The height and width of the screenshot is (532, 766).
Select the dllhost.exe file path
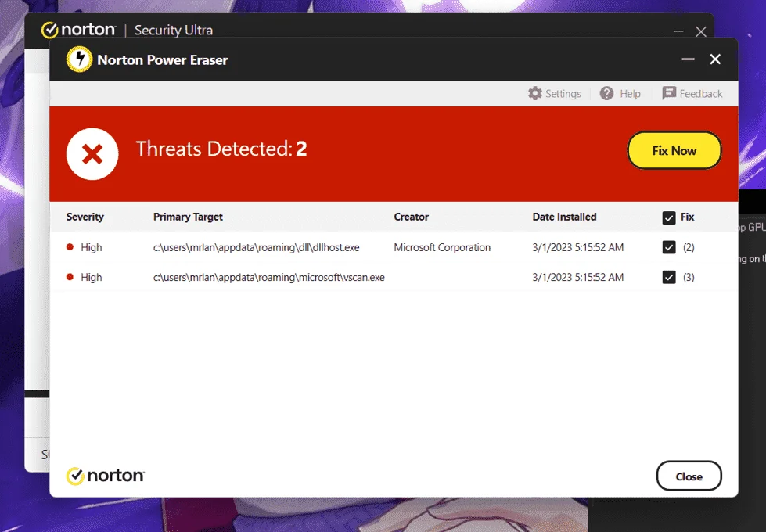click(x=257, y=247)
